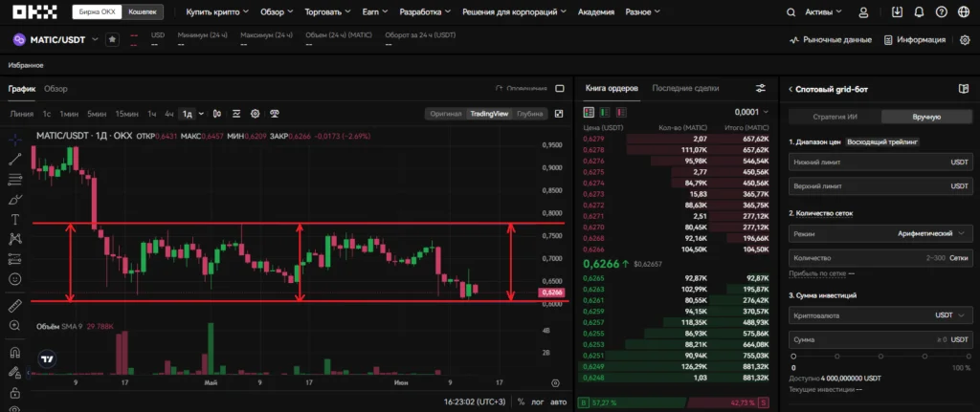Screen dimensions: 980x412
Task: Select Оригинал chart view
Action: click(x=446, y=114)
